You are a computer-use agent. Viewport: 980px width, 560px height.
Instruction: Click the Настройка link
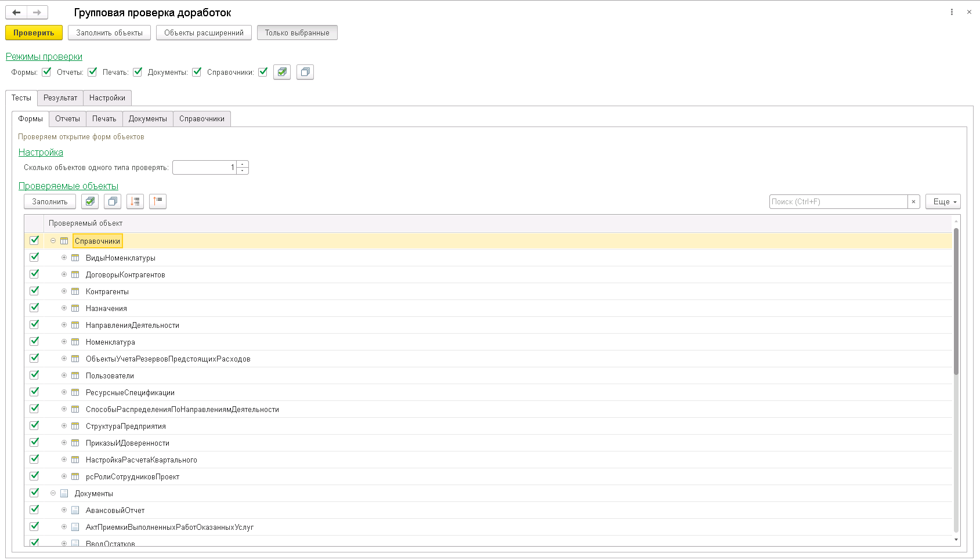pos(41,153)
